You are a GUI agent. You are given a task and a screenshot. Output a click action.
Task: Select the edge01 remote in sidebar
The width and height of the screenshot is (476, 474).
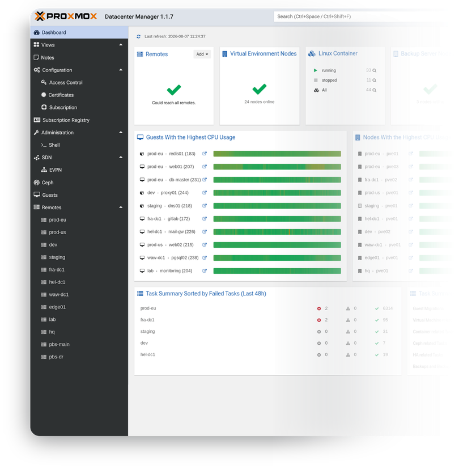tap(79, 307)
